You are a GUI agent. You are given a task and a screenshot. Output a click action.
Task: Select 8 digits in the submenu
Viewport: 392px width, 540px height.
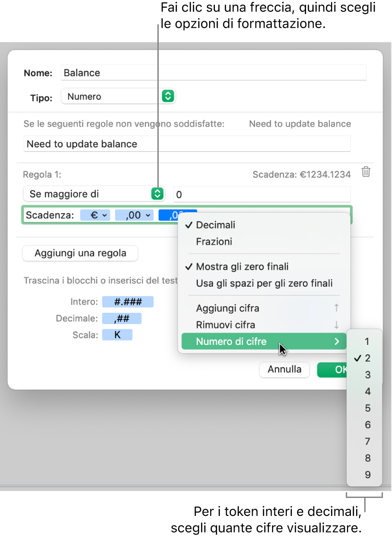(365, 458)
